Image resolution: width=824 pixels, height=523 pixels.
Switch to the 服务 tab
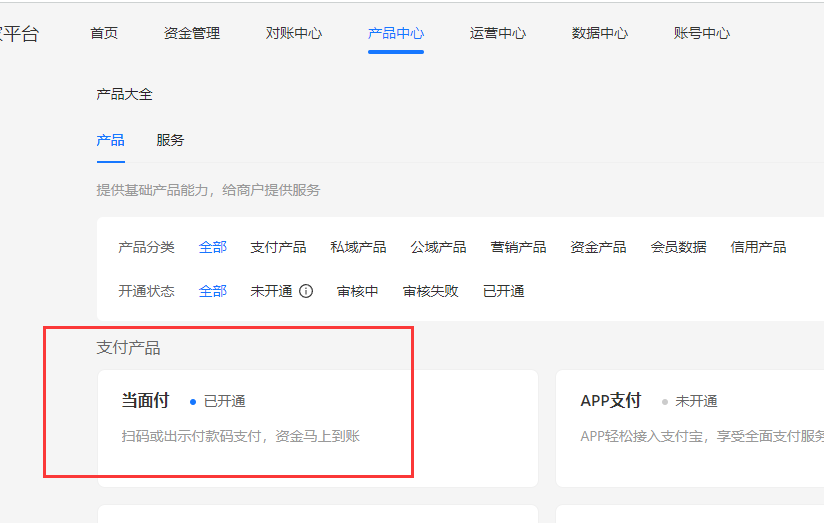[170, 140]
